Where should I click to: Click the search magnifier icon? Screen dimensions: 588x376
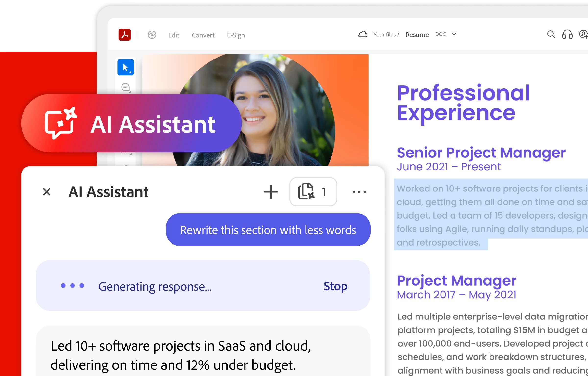(551, 35)
